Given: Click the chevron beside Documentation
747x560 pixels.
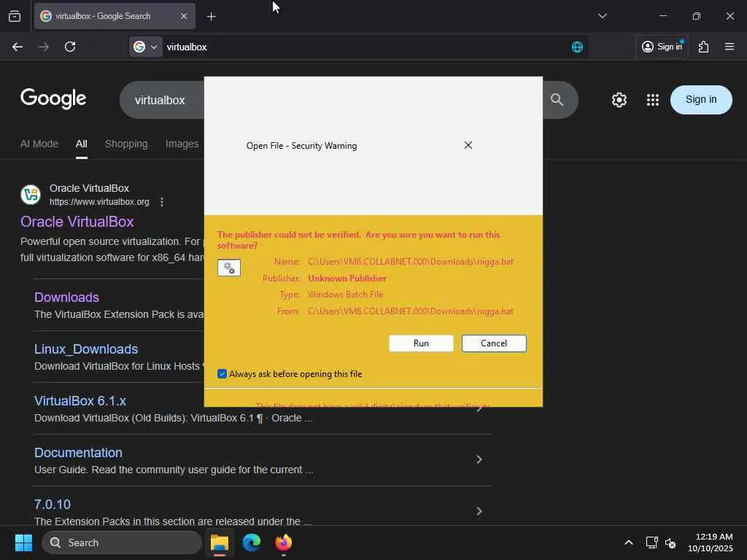Looking at the screenshot, I should 479,459.
